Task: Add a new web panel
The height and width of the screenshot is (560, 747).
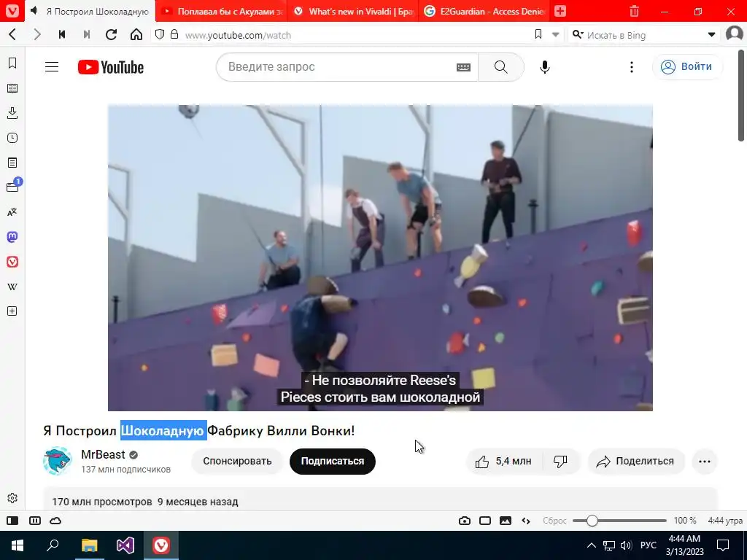Action: [x=13, y=311]
